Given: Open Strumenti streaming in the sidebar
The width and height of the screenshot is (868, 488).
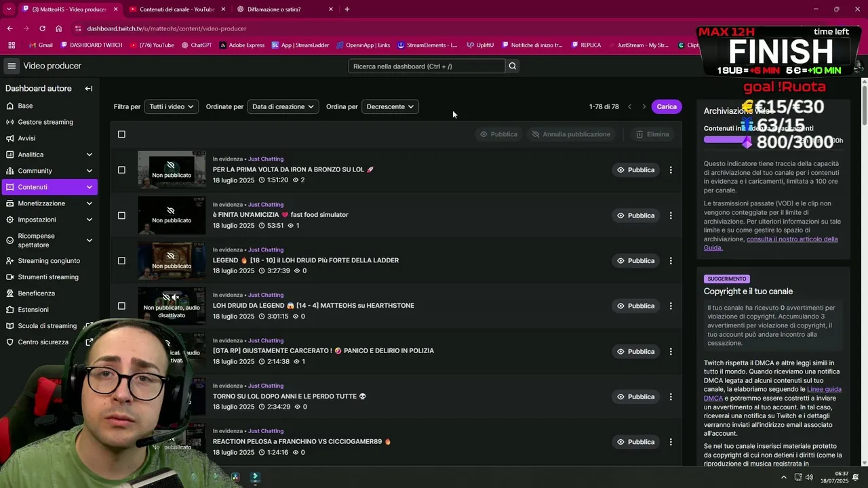Looking at the screenshot, I should (x=48, y=277).
